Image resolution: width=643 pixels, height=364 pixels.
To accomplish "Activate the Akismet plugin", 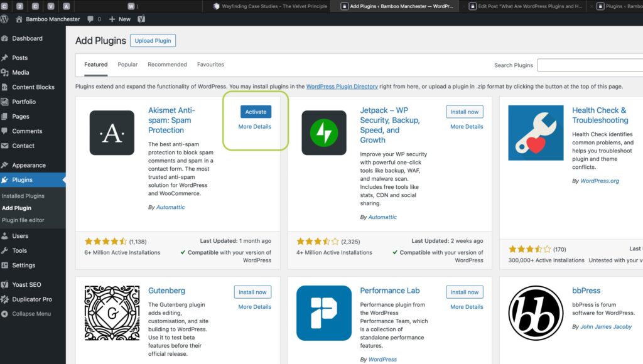I will [x=256, y=112].
